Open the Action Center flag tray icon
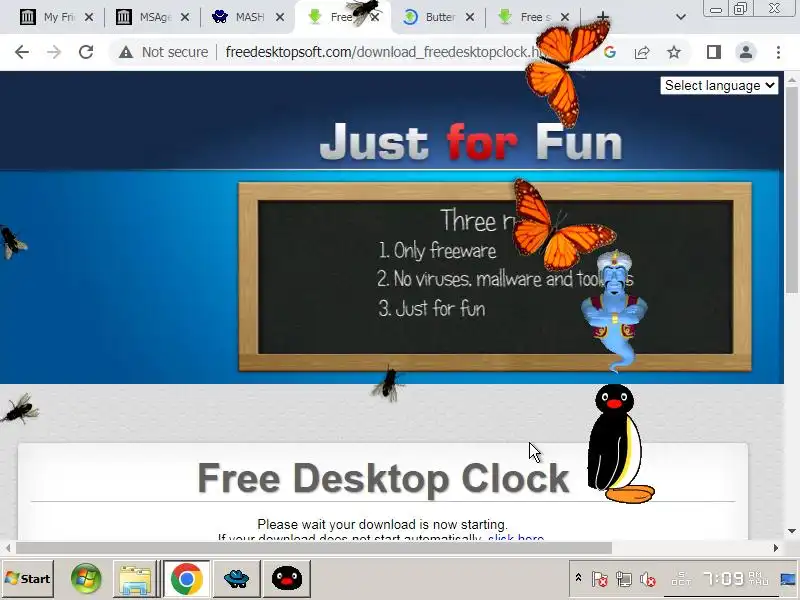 coord(599,579)
